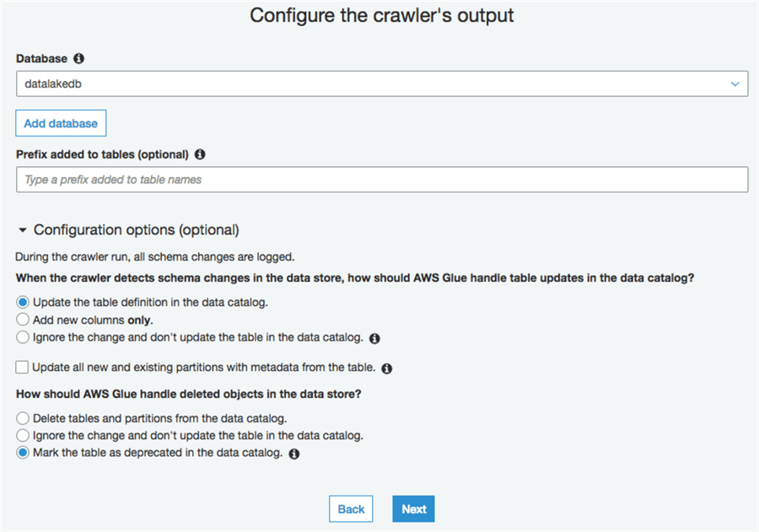Select Add new columns only option

coord(23,320)
